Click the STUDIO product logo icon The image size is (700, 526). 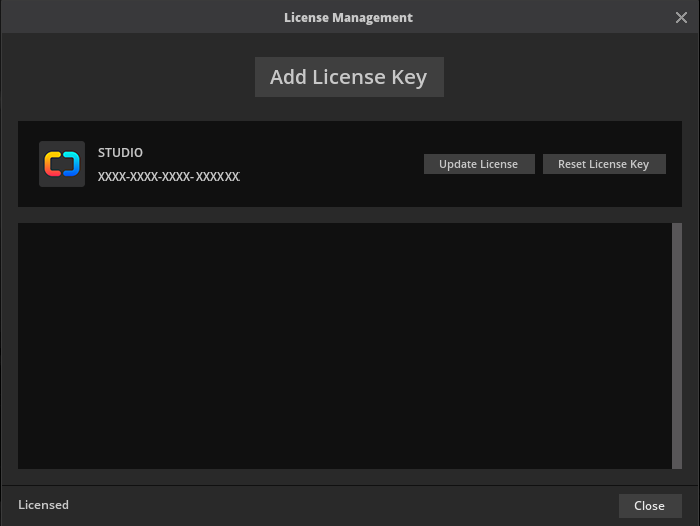click(62, 164)
